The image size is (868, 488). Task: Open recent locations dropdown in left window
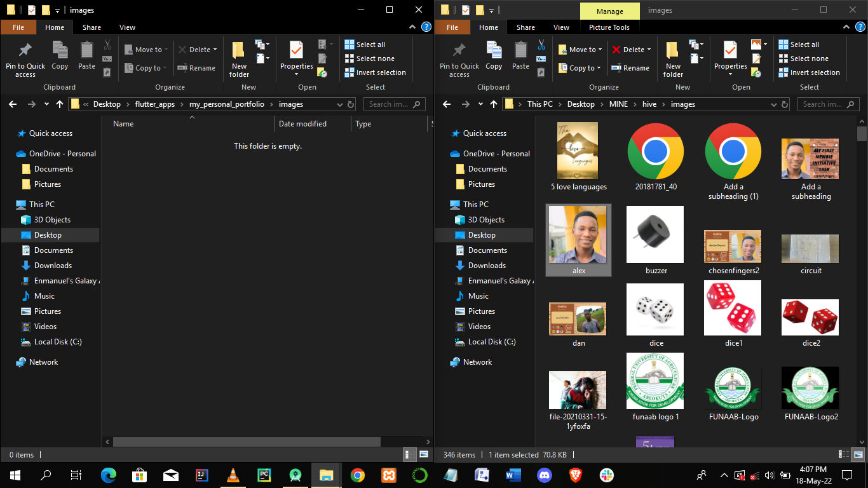(x=46, y=104)
